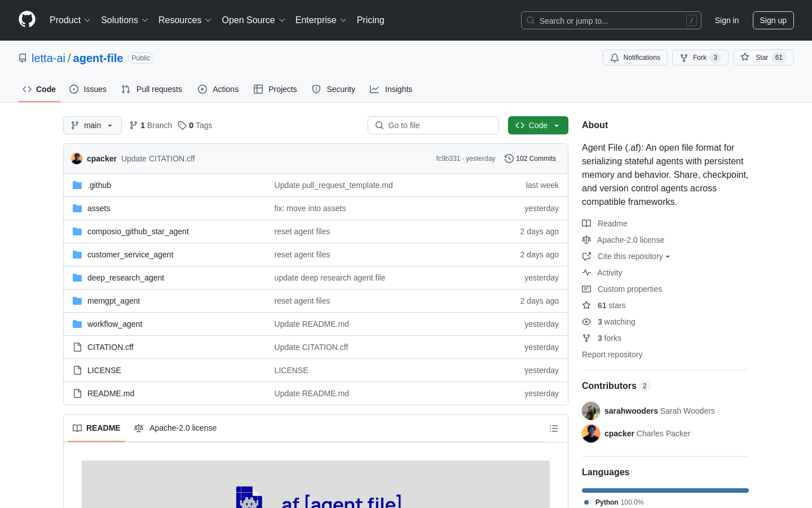View the 1 Branch link
Image resolution: width=812 pixels, height=508 pixels.
click(151, 125)
